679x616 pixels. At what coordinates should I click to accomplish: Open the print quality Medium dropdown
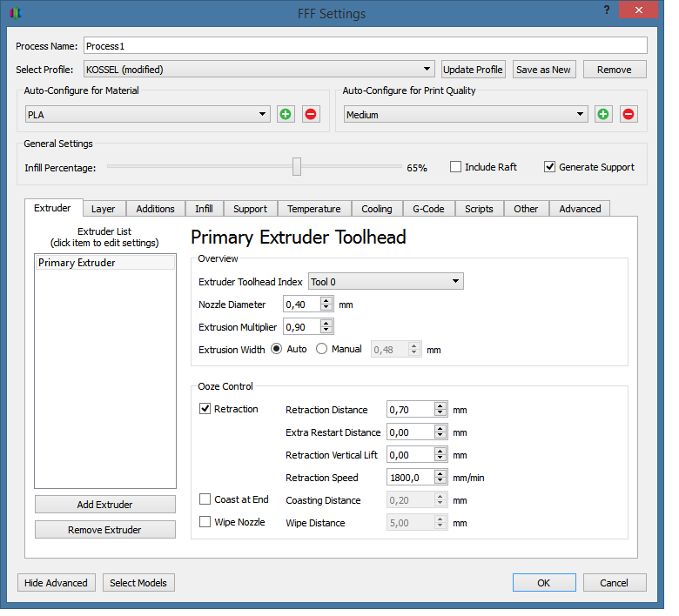(466, 115)
